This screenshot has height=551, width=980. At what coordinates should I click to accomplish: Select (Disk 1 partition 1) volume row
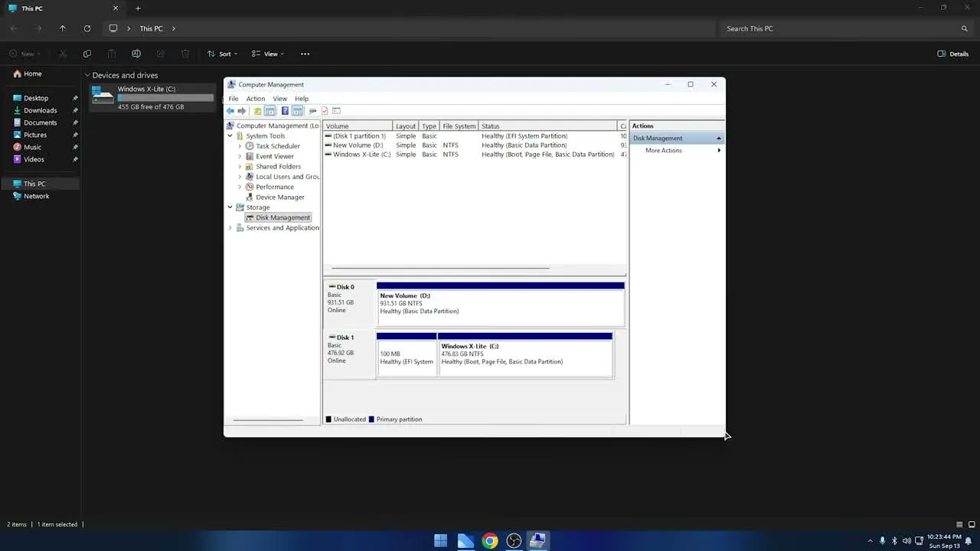click(x=475, y=136)
